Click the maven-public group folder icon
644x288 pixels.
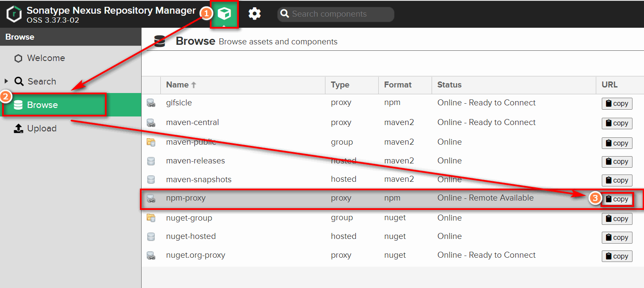click(151, 142)
